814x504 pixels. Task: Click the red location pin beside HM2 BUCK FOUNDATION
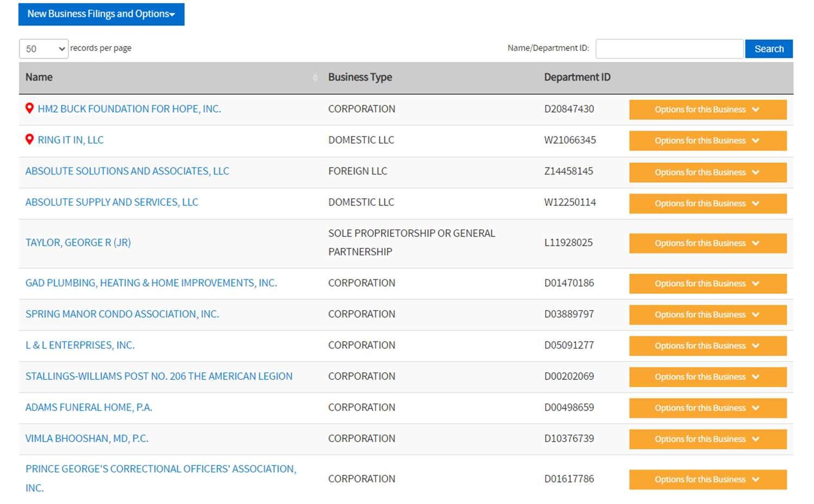tap(30, 108)
